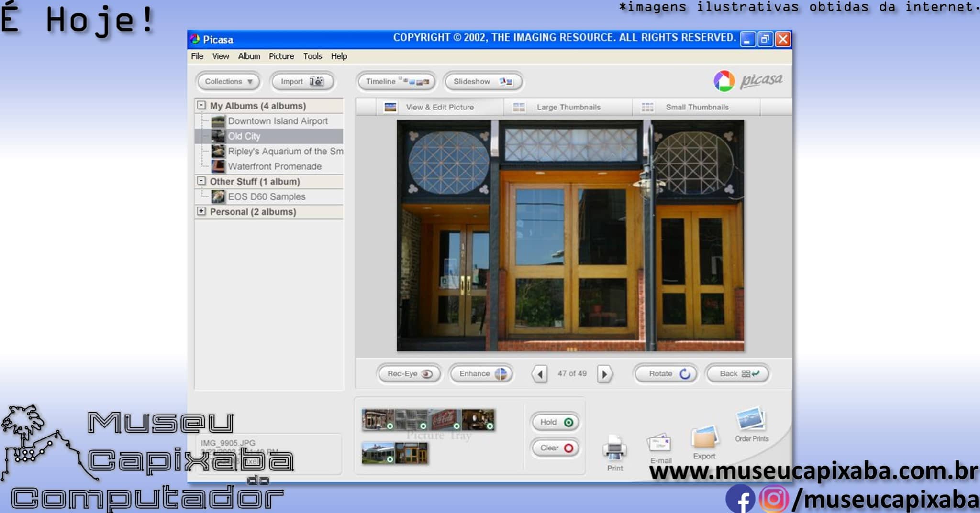Click the Back button
980x513 pixels.
point(738,374)
